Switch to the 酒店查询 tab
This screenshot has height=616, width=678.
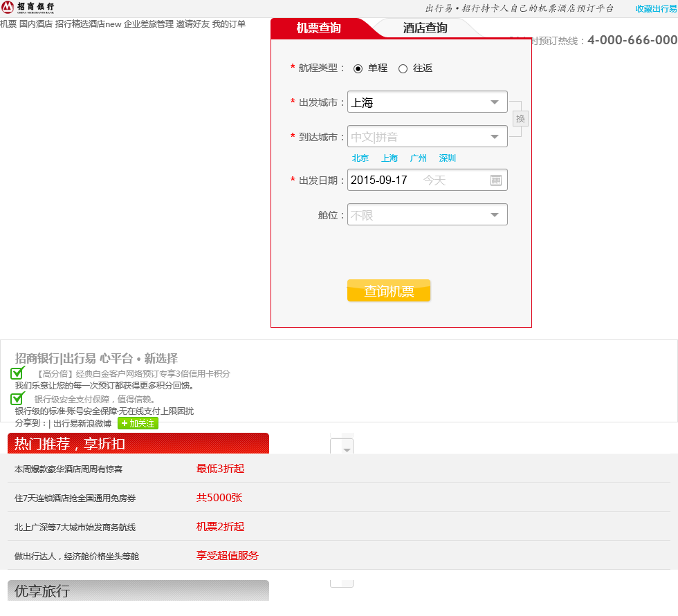[x=425, y=28]
